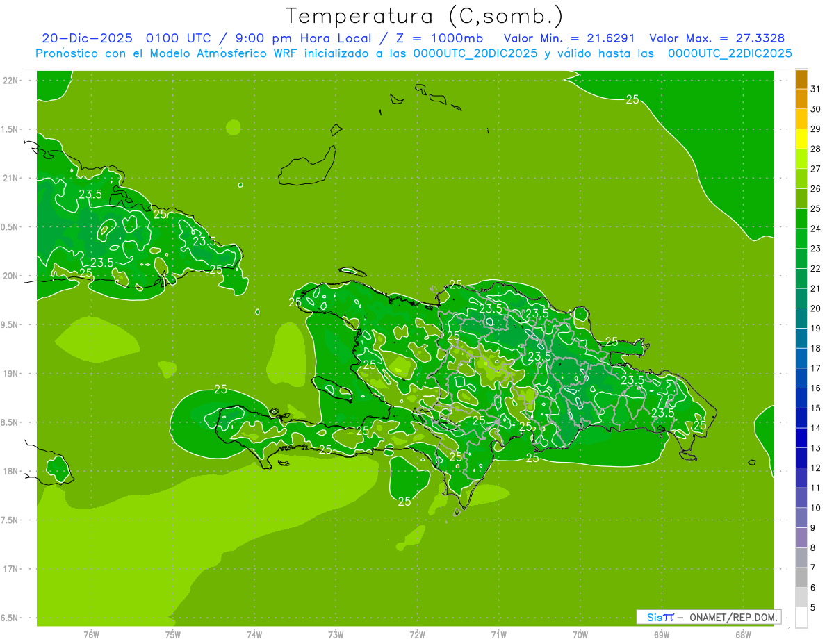
Task: Pick the purple swatch between legend values 9 and 10
Action: coord(801,518)
